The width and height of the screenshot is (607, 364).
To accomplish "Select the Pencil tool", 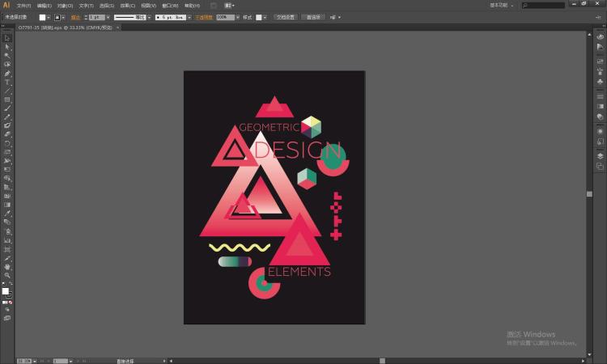I will pos(7,116).
